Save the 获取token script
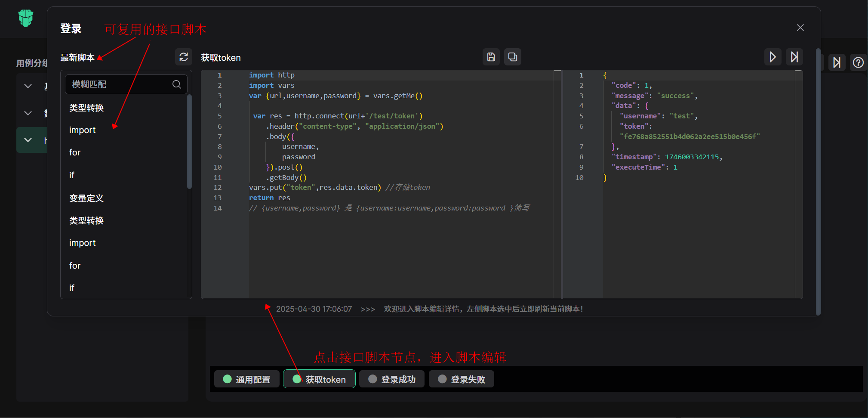Screen dimensions: 868x418 [x=491, y=57]
